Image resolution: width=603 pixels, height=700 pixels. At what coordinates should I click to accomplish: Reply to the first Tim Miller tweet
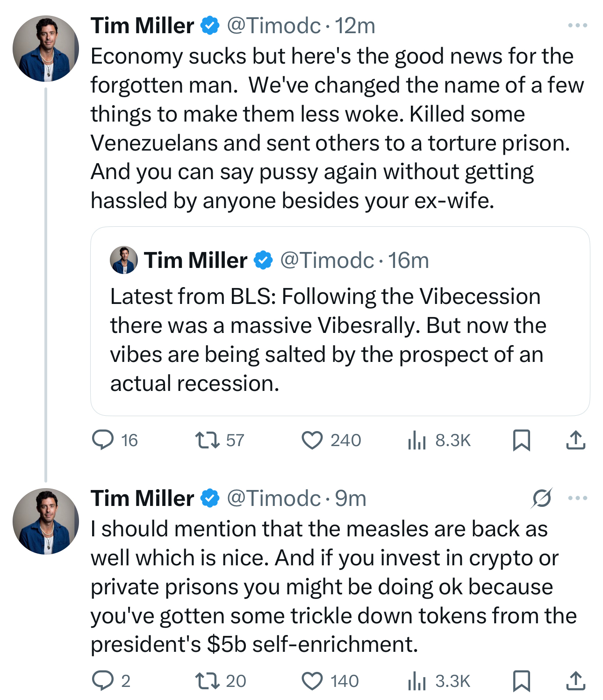click(x=103, y=440)
